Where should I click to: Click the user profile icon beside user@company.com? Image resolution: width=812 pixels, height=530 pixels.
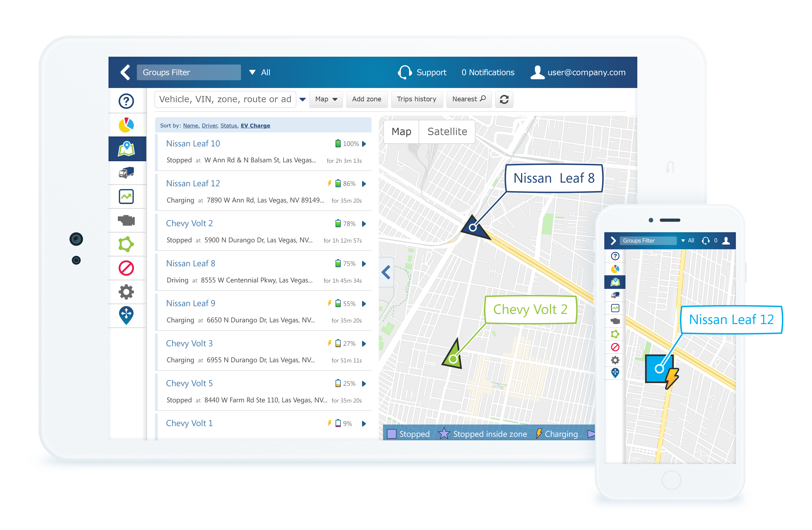click(x=537, y=72)
